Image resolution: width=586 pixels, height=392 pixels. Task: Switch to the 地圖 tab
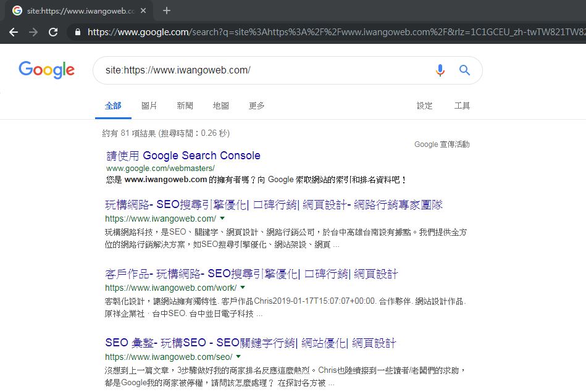(221, 106)
